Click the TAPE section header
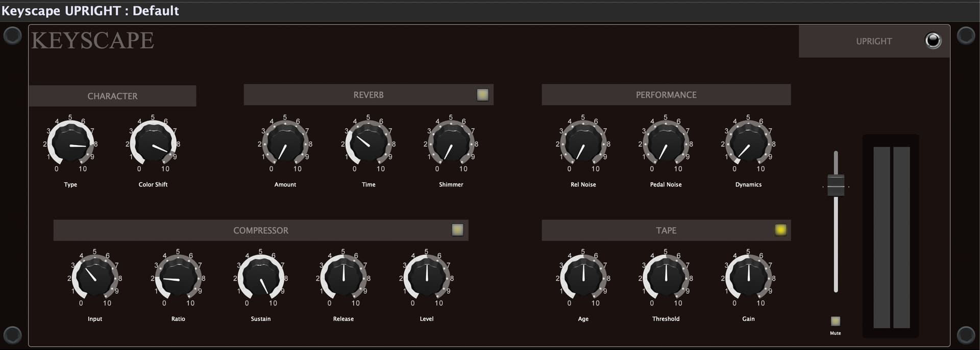 click(666, 230)
